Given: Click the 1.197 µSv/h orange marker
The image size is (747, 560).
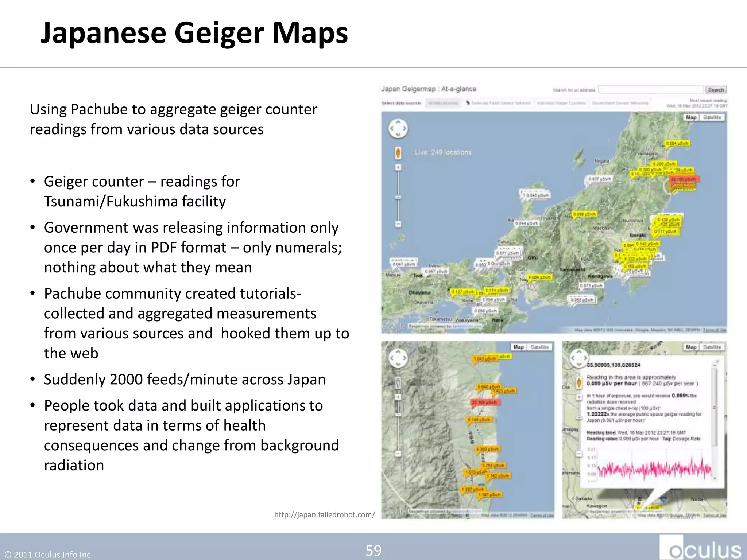Looking at the screenshot, I should pyautogui.click(x=490, y=495).
